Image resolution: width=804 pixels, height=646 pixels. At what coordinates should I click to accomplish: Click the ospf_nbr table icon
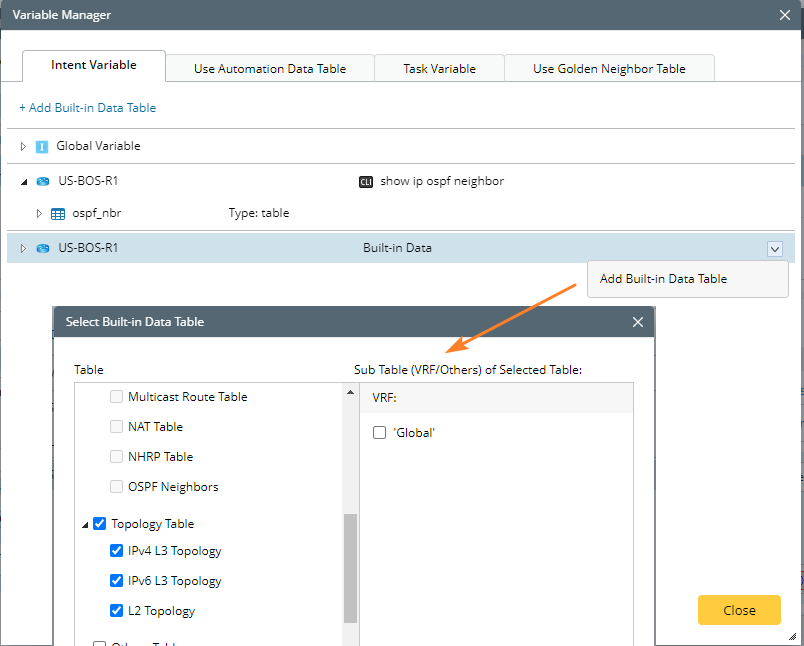[x=58, y=213]
